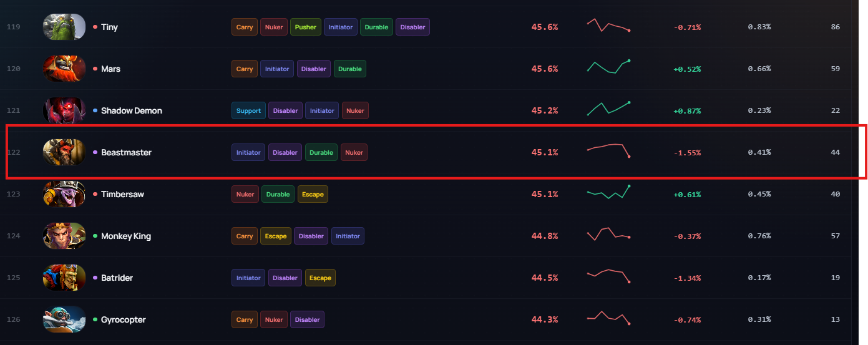Click the Escape tag on Monkey King's row

(276, 236)
